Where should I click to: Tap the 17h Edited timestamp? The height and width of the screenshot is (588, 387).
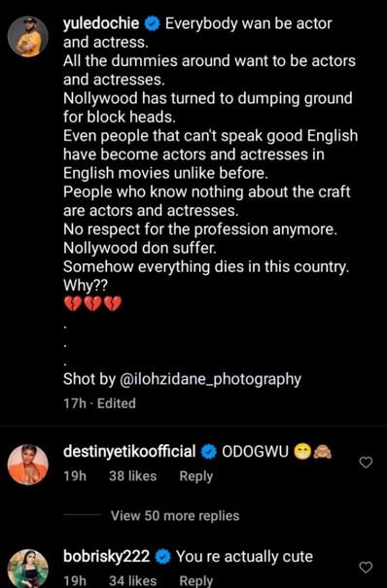coord(99,403)
